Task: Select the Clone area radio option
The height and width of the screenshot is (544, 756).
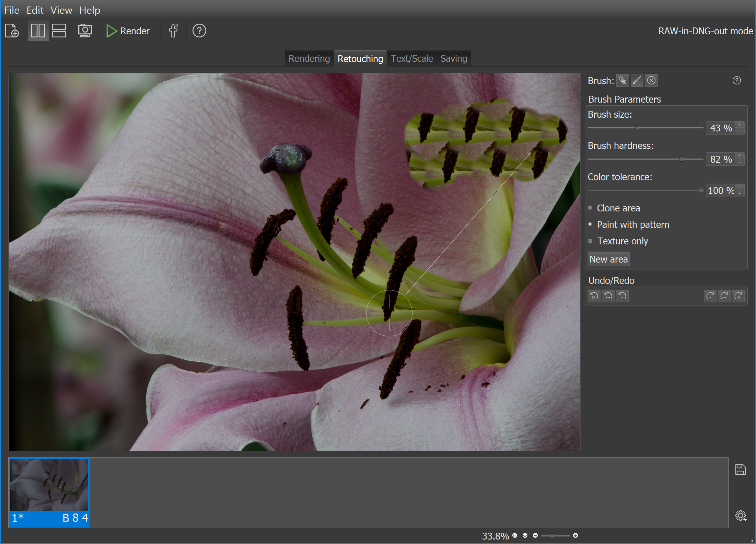Action: click(590, 208)
